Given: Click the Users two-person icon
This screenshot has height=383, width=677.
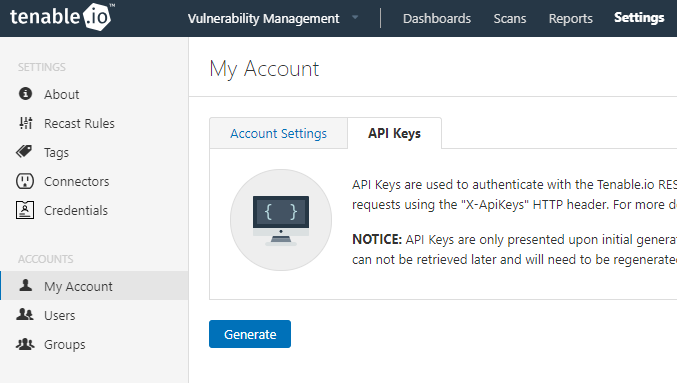Looking at the screenshot, I should point(25,314).
